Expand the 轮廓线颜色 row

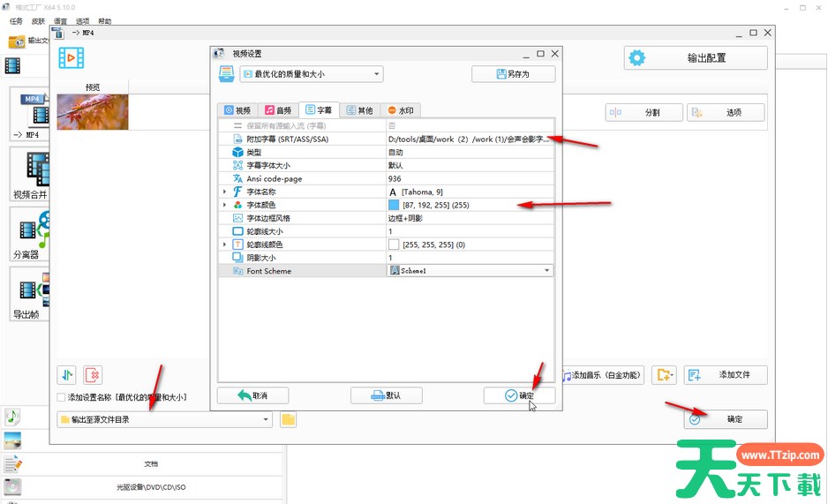pos(224,244)
